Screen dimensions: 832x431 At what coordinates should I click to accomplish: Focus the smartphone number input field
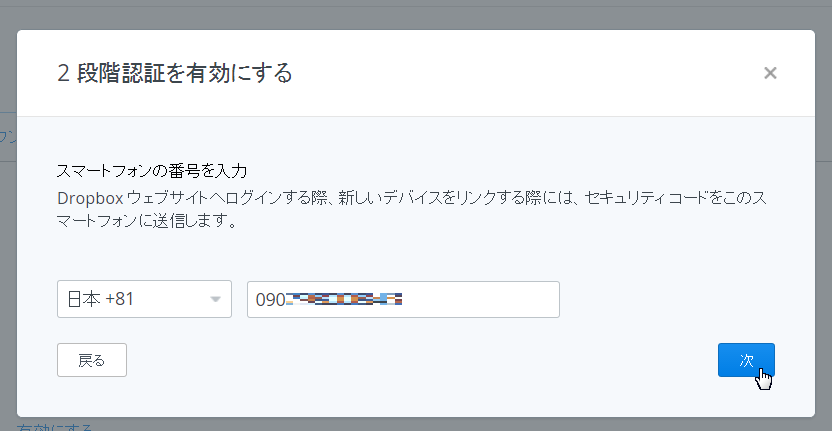403,299
